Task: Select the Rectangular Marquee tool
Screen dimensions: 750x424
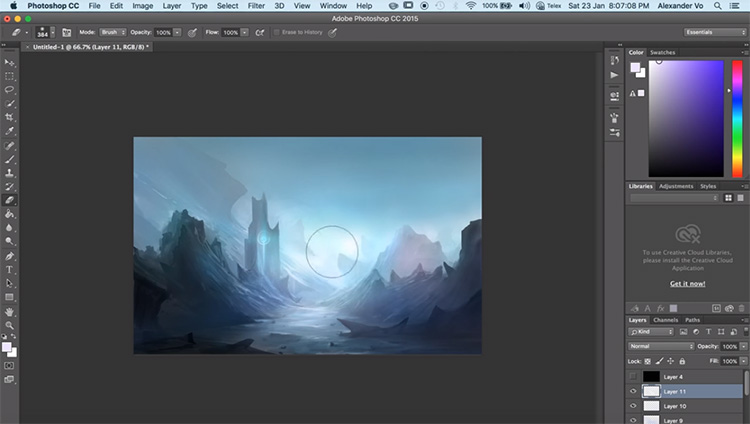Action: tap(9, 76)
